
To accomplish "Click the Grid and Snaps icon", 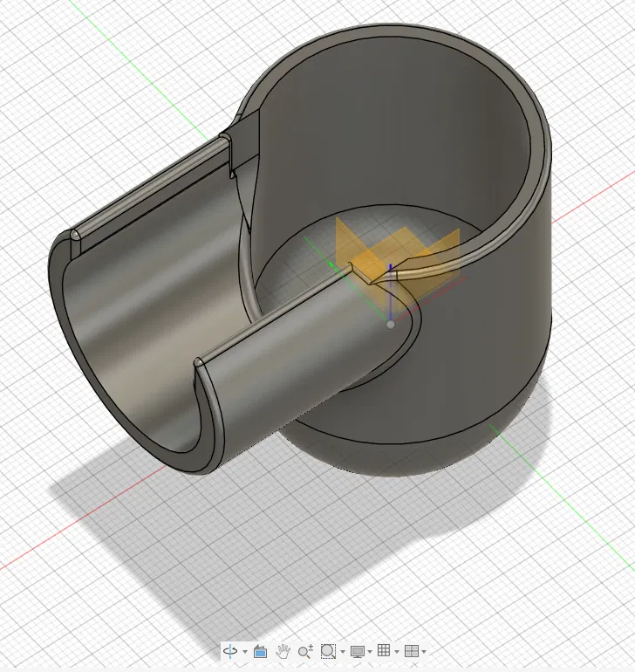I will [x=384, y=650].
